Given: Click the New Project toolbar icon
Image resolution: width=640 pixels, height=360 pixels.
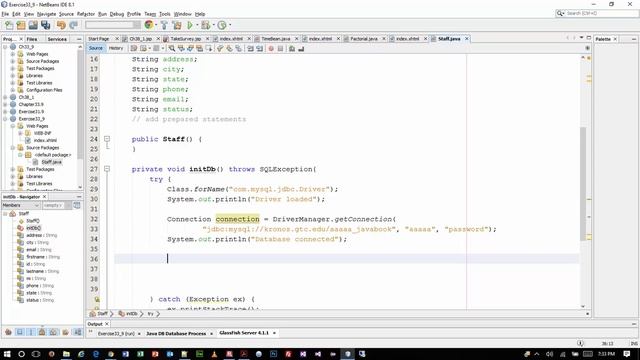Looking at the screenshot, I should (21, 25).
